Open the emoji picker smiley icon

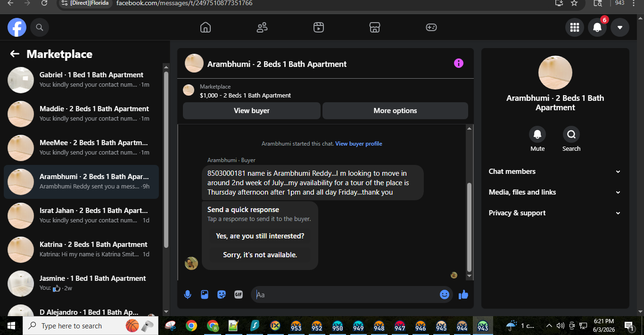coord(445,294)
